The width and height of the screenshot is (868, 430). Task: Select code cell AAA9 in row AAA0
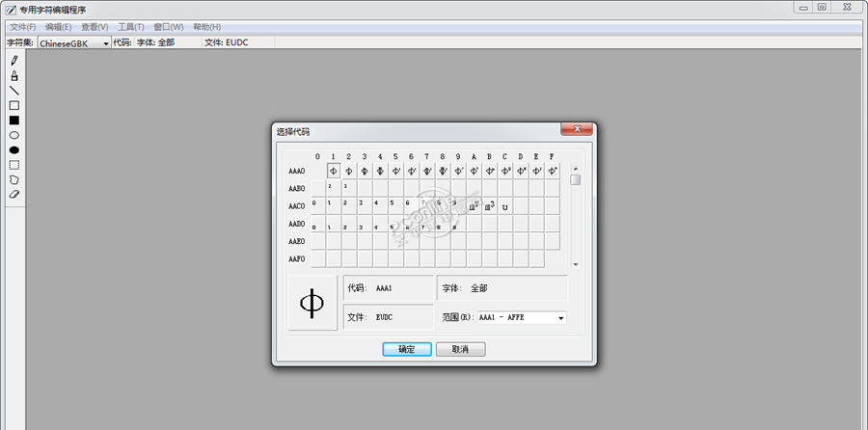pos(458,172)
